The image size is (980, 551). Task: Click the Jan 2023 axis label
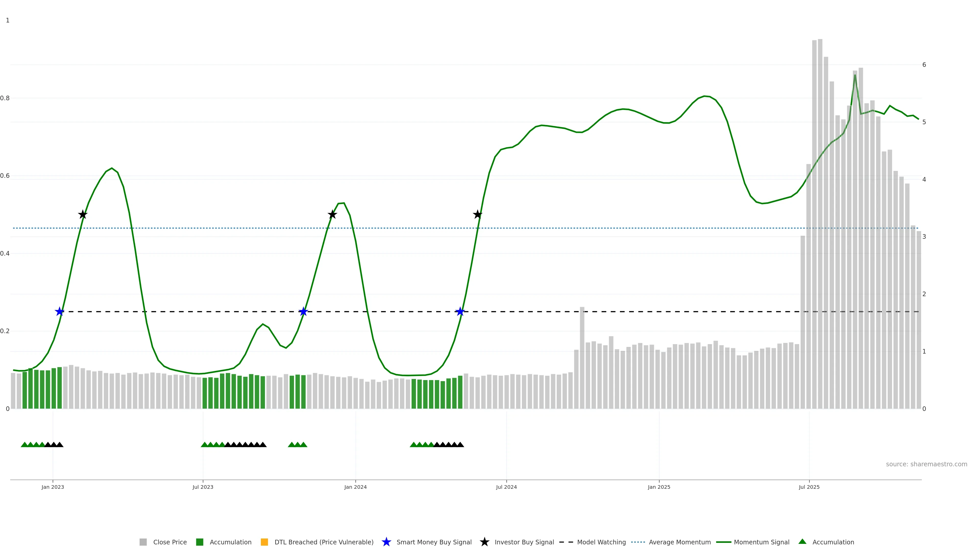point(53,487)
